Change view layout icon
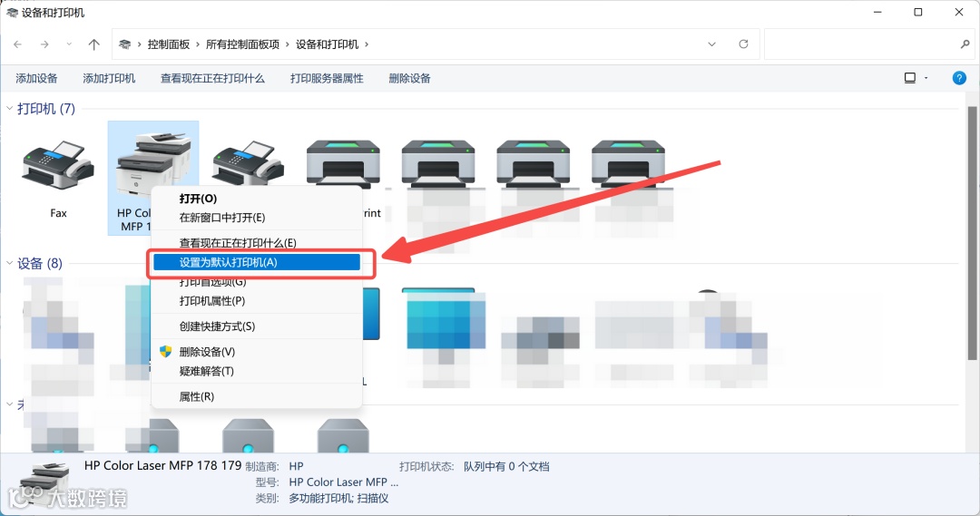The image size is (980, 516). (910, 78)
